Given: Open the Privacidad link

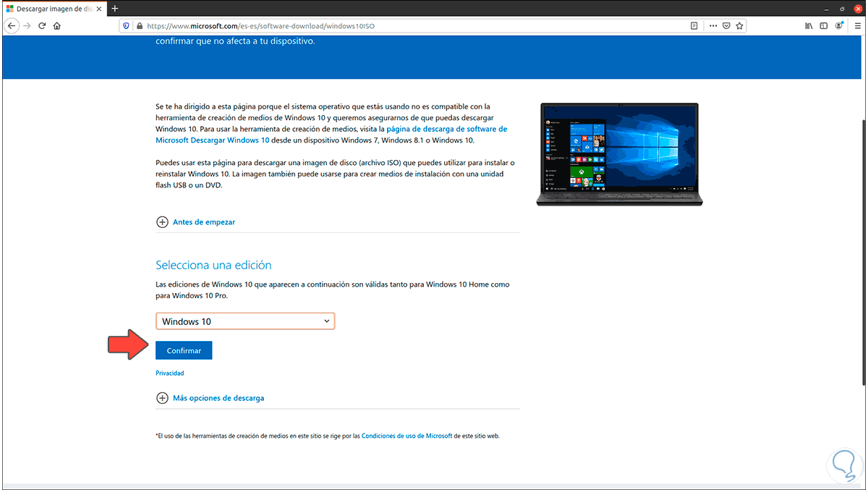Looking at the screenshot, I should tap(169, 373).
